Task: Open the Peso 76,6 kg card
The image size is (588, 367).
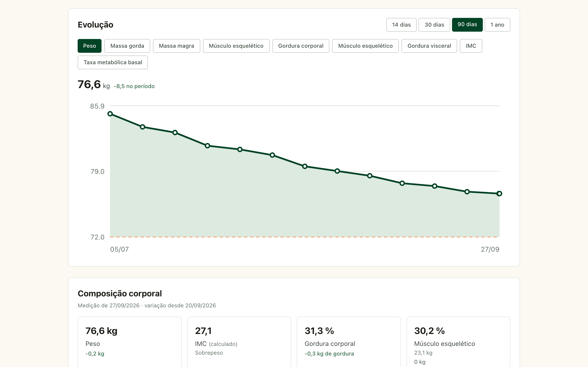Action: 130,342
